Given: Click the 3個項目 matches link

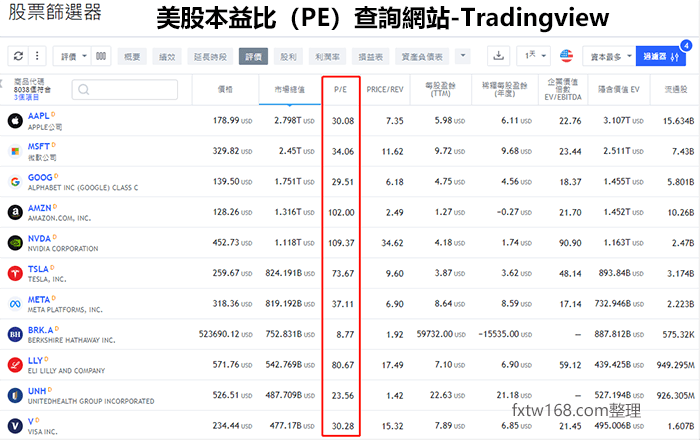Looking at the screenshot, I should (26, 97).
